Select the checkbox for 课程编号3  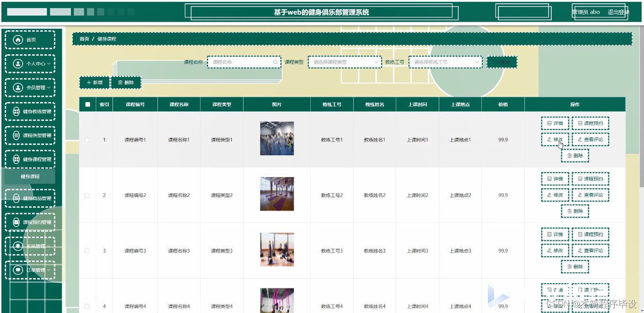[x=87, y=250]
